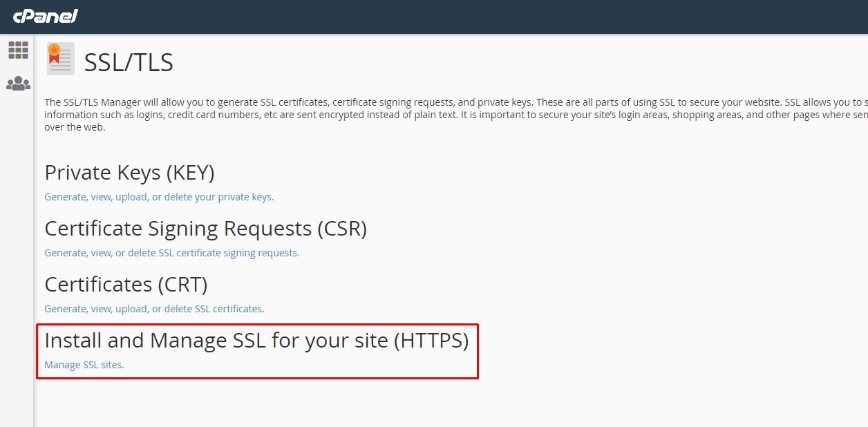868x427 pixels.
Task: Click 'Generate' in the Certificates (CRT) link
Action: [66, 309]
